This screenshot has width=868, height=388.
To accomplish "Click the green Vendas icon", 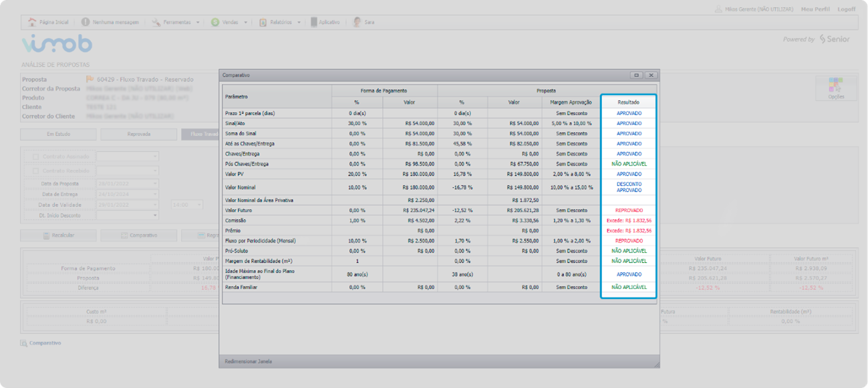I will tap(215, 22).
